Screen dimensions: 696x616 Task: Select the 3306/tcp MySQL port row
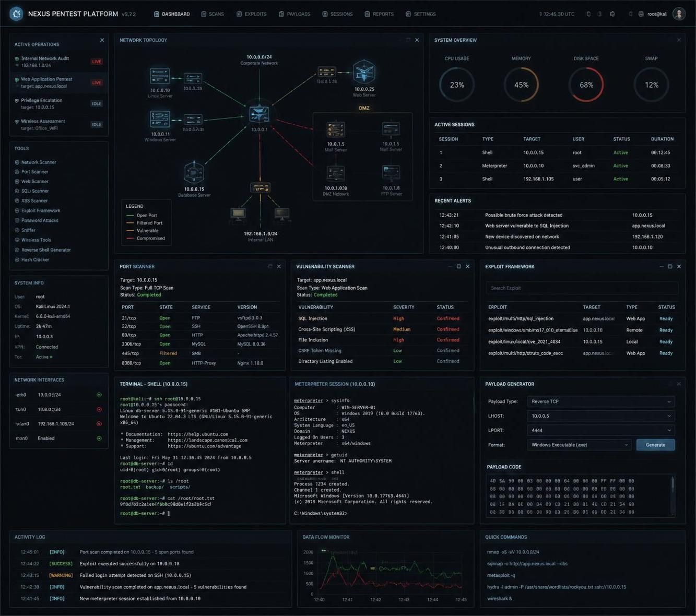click(x=199, y=344)
